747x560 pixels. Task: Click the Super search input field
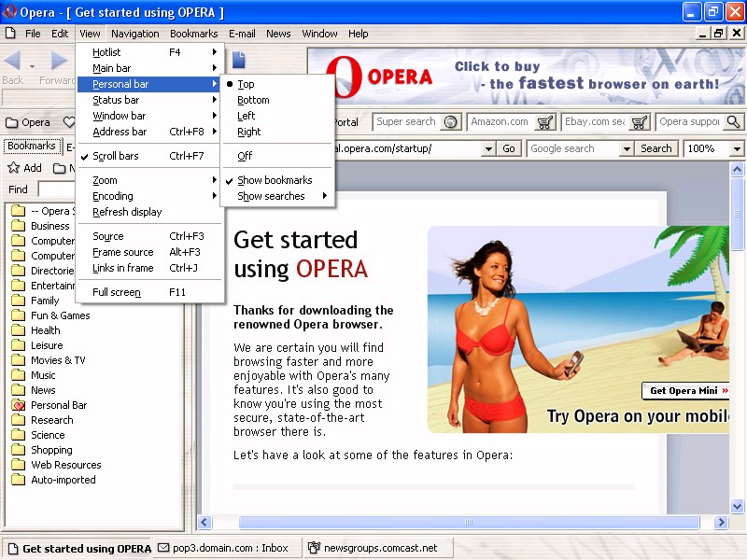406,122
